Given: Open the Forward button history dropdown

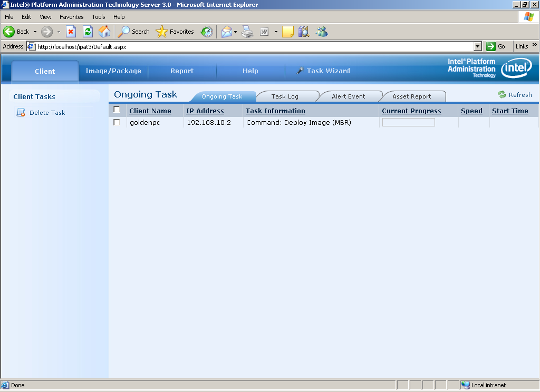Looking at the screenshot, I should pos(59,32).
